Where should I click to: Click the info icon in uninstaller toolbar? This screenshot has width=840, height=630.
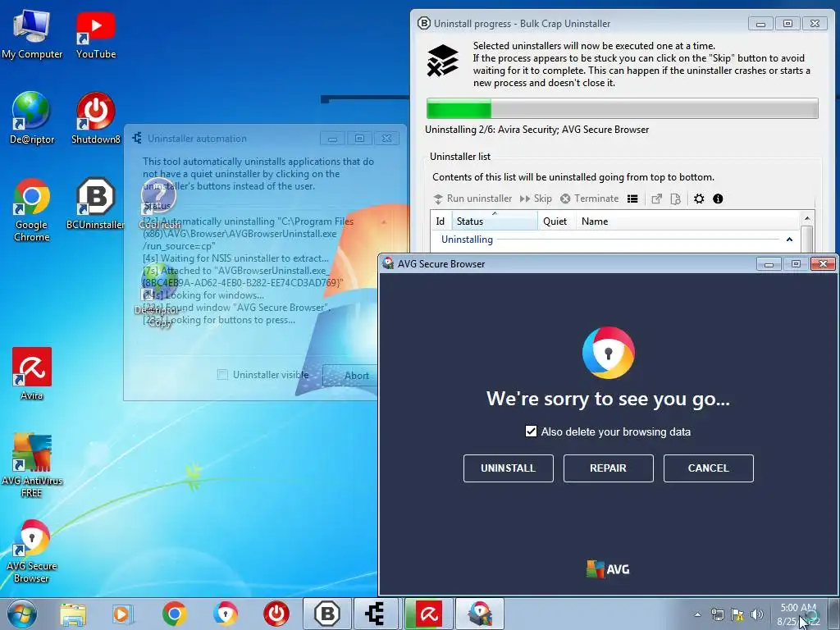(x=718, y=199)
